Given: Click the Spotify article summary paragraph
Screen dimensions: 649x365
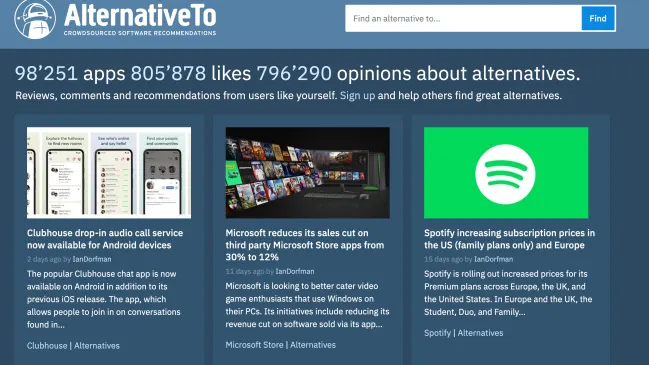Looking at the screenshot, I should [508, 293].
